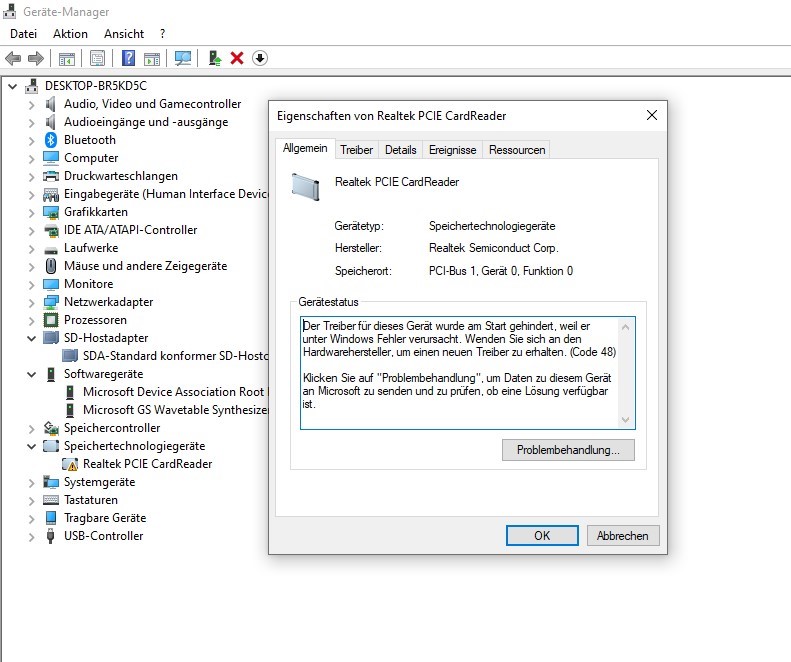Select the Tragbare Geräte icon
Screen dimensions: 791x662
51,518
